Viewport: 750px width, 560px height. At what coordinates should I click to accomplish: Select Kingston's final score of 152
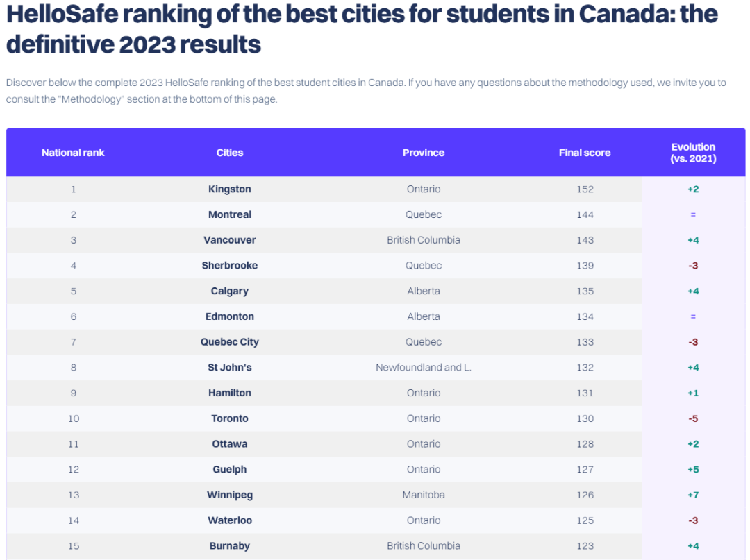coord(585,189)
